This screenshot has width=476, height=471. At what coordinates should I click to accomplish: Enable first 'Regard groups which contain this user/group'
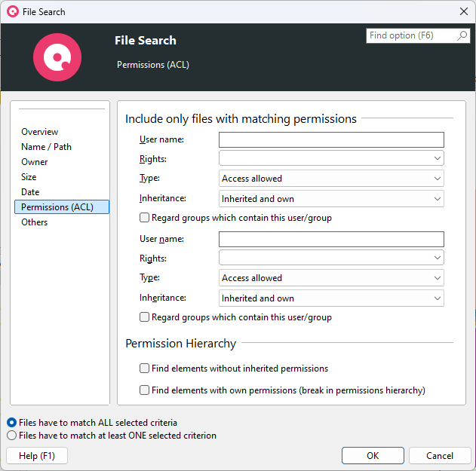145,218
